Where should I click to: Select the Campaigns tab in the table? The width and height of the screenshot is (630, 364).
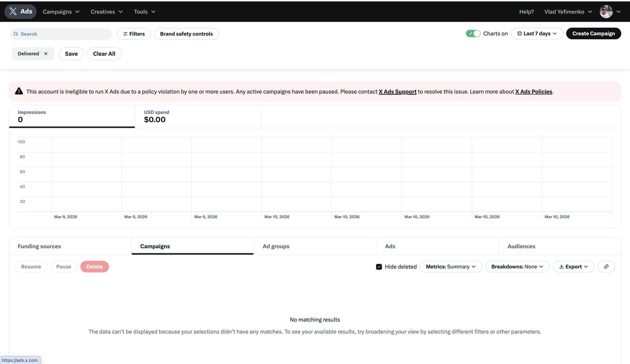pos(193,246)
